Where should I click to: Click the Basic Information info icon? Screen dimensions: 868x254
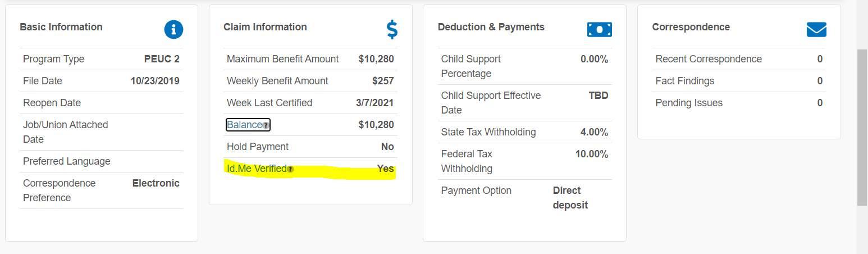tap(173, 29)
